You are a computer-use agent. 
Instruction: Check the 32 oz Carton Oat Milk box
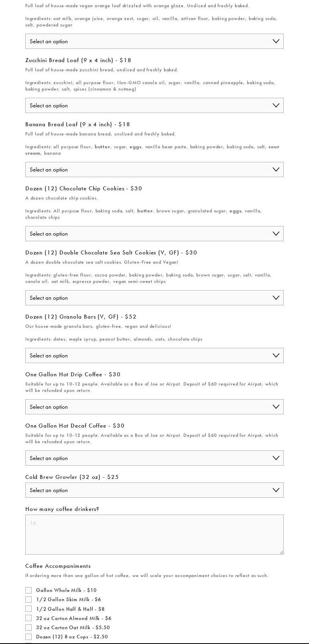pyautogui.click(x=28, y=628)
